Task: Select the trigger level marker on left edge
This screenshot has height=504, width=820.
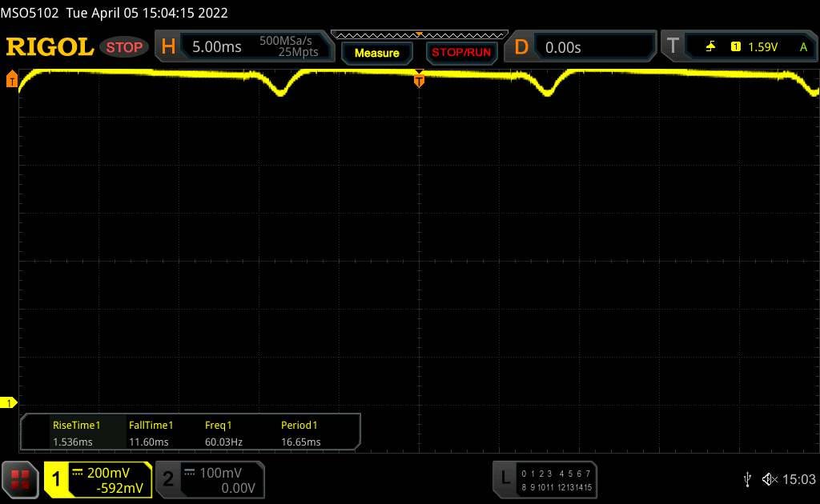Action: tap(11, 79)
